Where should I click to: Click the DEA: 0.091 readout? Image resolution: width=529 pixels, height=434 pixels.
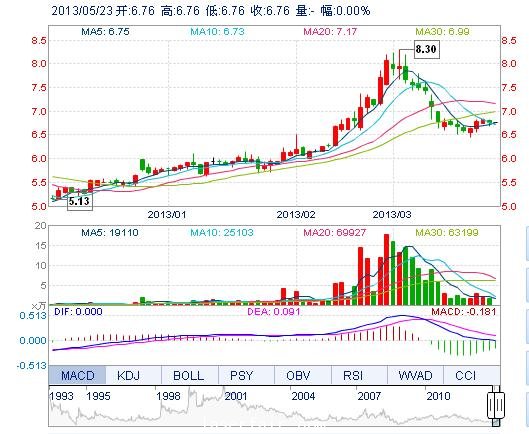point(274,311)
